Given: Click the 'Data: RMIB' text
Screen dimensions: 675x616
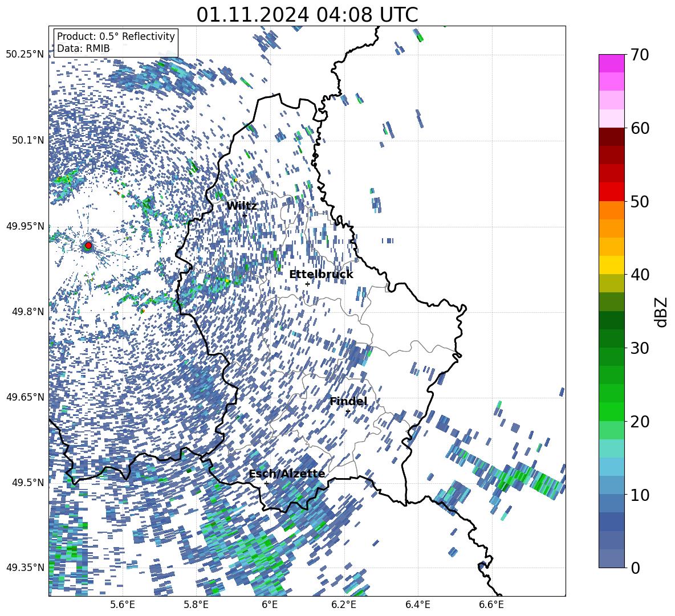Looking at the screenshot, I should point(83,48).
